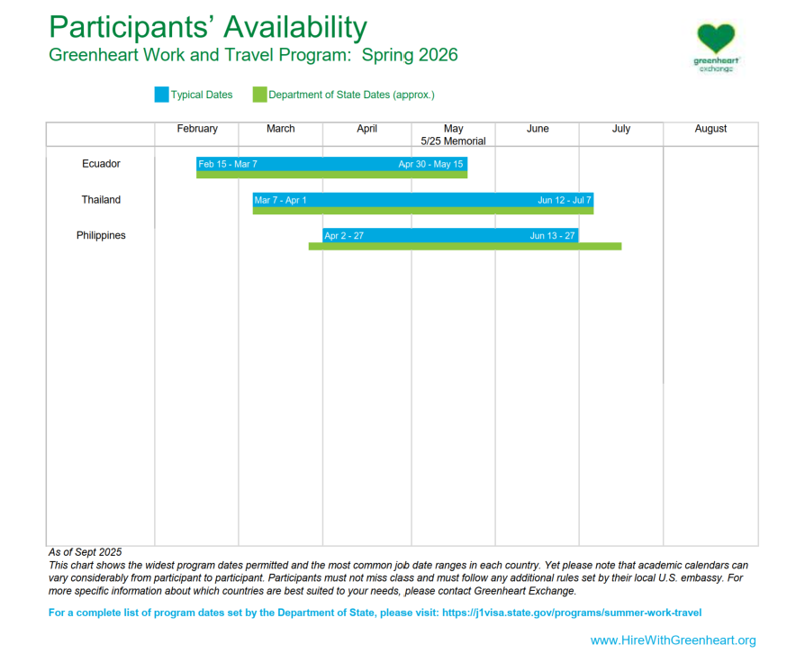Open the www.HireWithGreenheart.org link
This screenshot has width=805, height=672.
[x=673, y=640]
